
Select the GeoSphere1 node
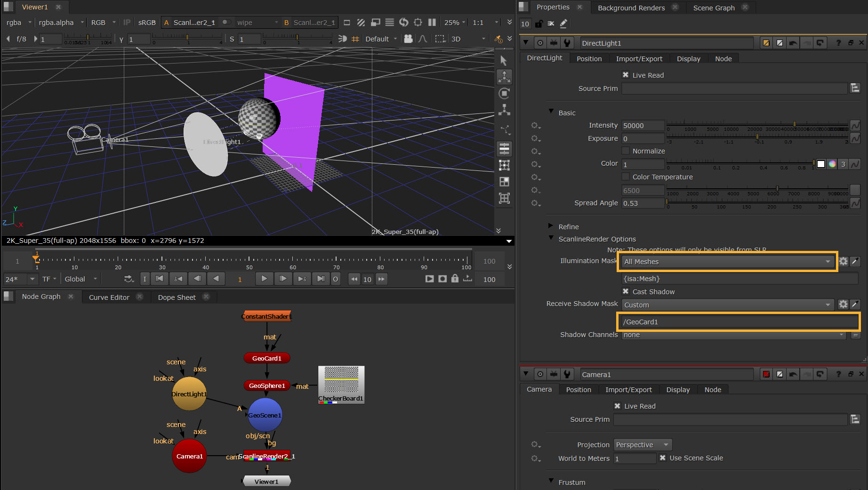[x=266, y=386]
